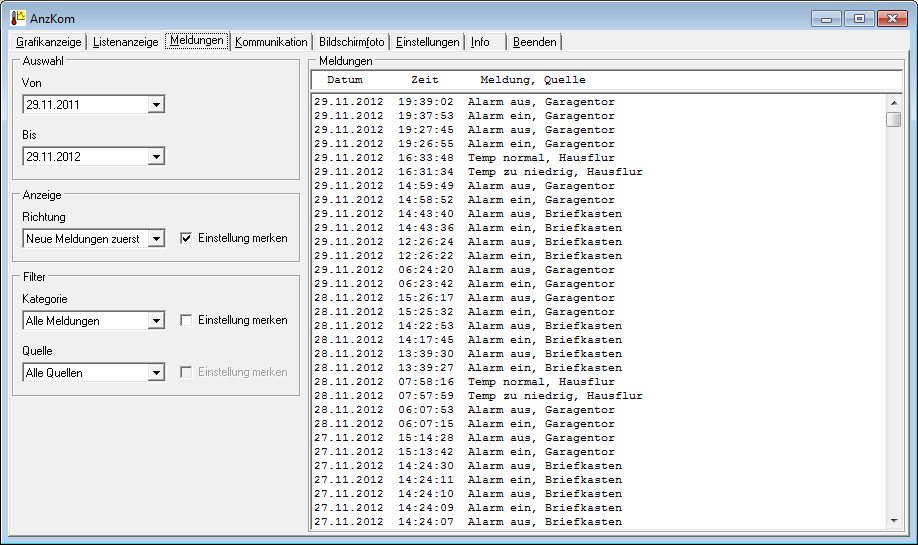Expand the Von date dropdown
The height and width of the screenshot is (545, 918).
pyautogui.click(x=155, y=104)
